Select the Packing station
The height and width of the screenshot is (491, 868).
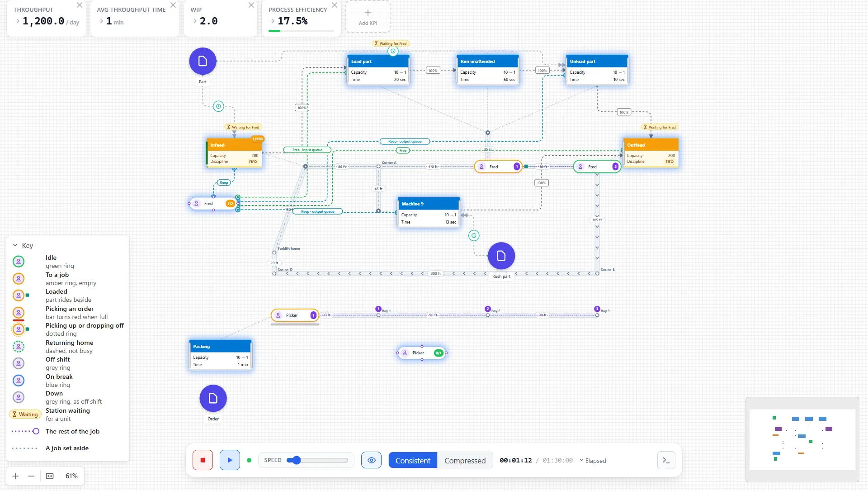click(220, 355)
